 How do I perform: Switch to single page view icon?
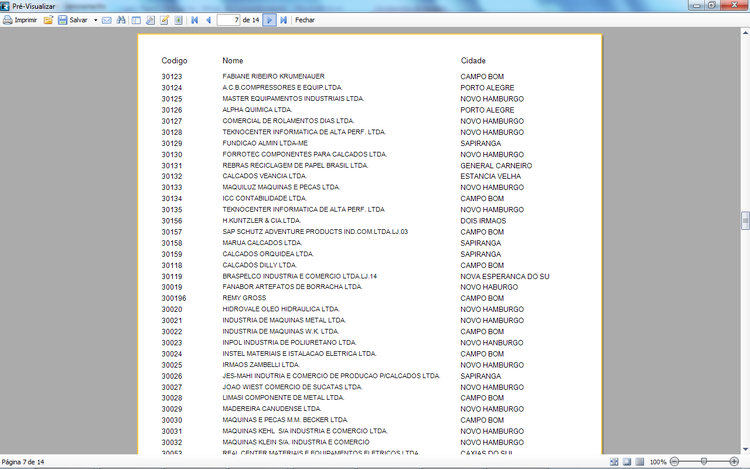(627, 462)
